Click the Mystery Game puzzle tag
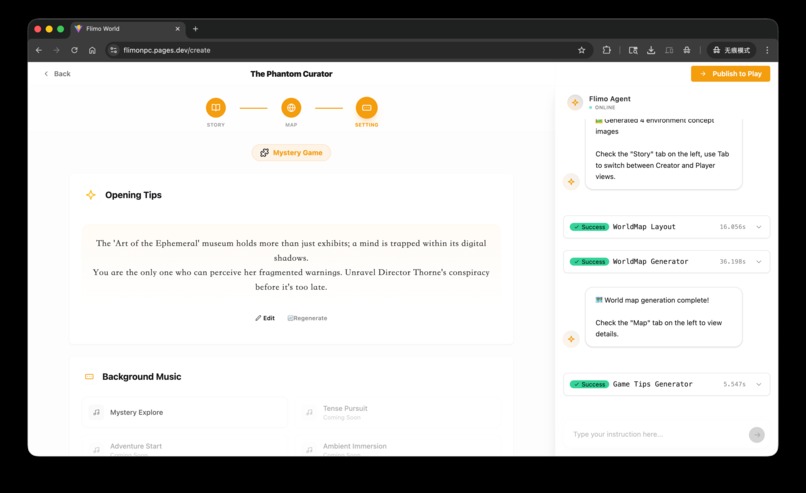 click(291, 153)
